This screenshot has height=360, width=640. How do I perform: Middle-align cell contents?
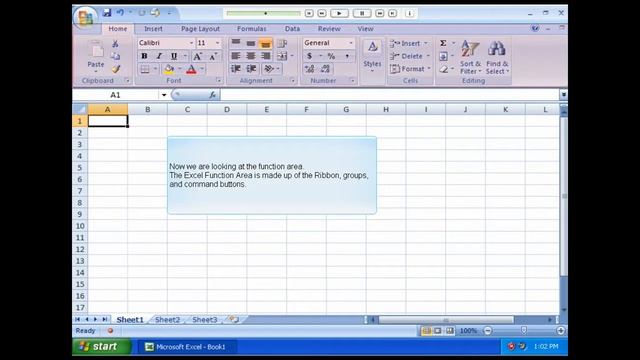point(251,43)
